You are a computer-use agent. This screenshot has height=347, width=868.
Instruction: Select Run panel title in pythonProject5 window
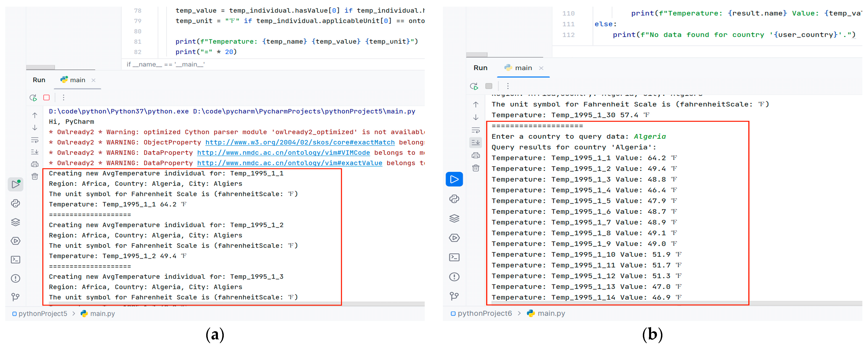click(39, 80)
